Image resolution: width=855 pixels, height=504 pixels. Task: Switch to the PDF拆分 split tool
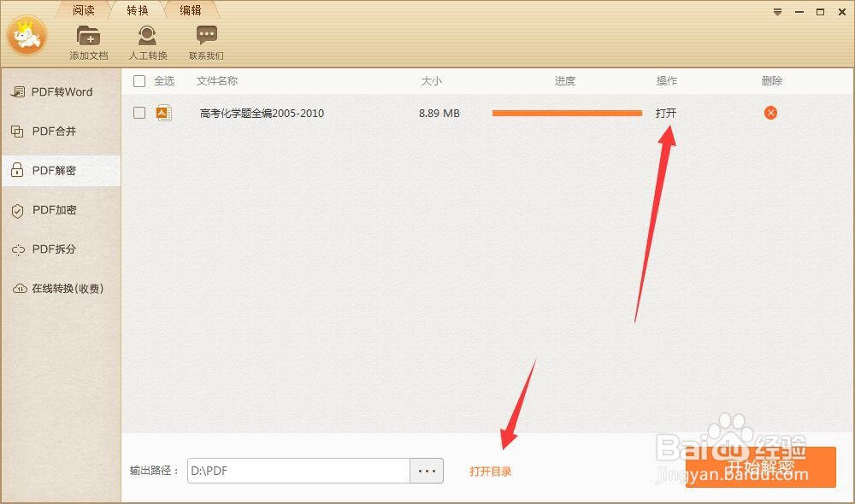click(x=60, y=249)
